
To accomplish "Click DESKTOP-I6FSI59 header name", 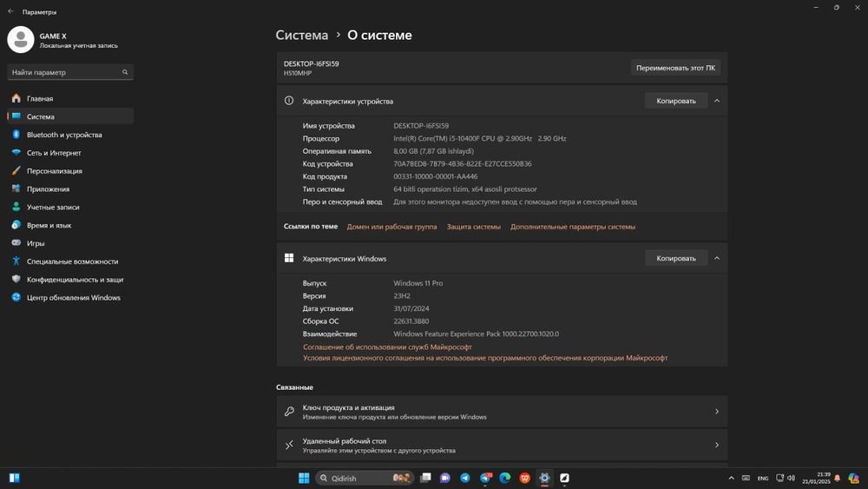I will point(311,63).
